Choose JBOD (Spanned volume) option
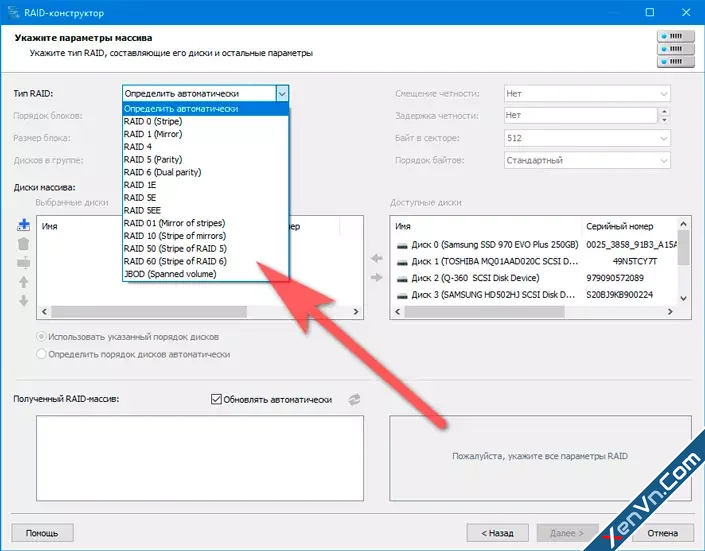The height and width of the screenshot is (551, 705). point(205,274)
